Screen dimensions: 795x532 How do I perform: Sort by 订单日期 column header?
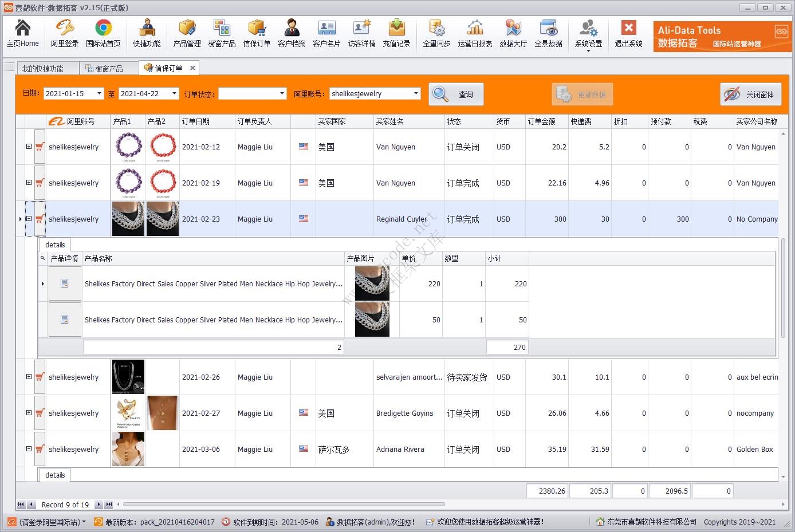[207, 121]
